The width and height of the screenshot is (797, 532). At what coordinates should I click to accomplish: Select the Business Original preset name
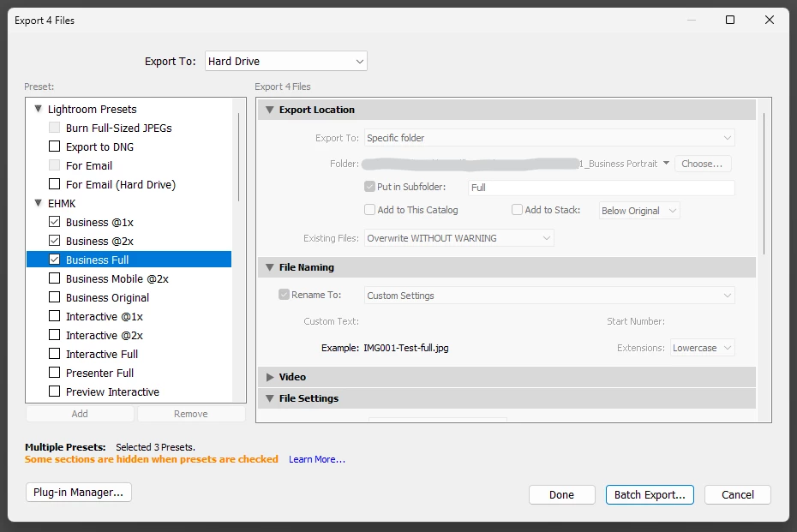(107, 298)
